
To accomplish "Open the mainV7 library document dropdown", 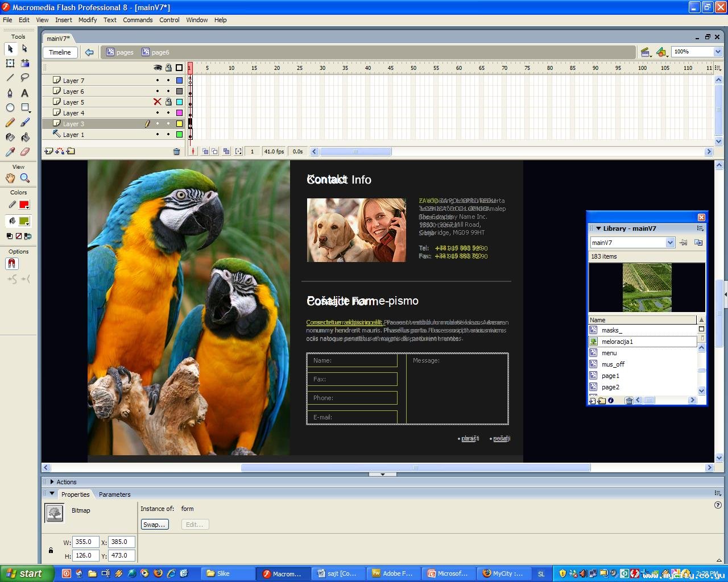I will coord(669,243).
